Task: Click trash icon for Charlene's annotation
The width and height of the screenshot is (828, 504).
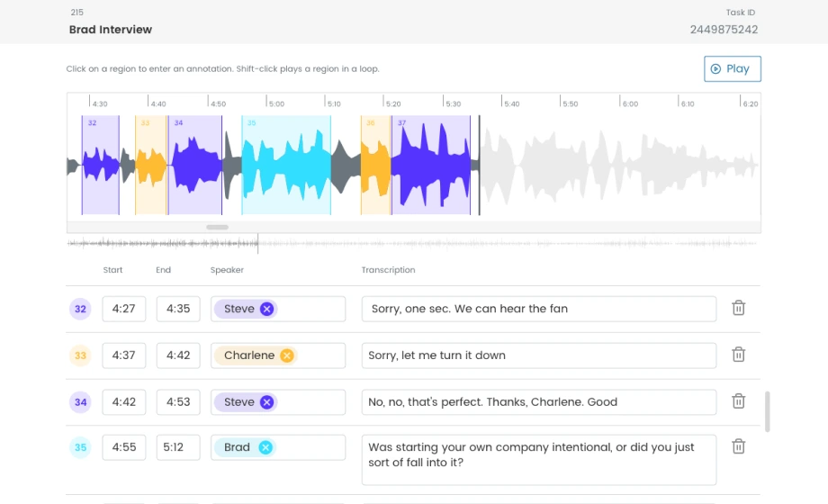Action: tap(738, 355)
